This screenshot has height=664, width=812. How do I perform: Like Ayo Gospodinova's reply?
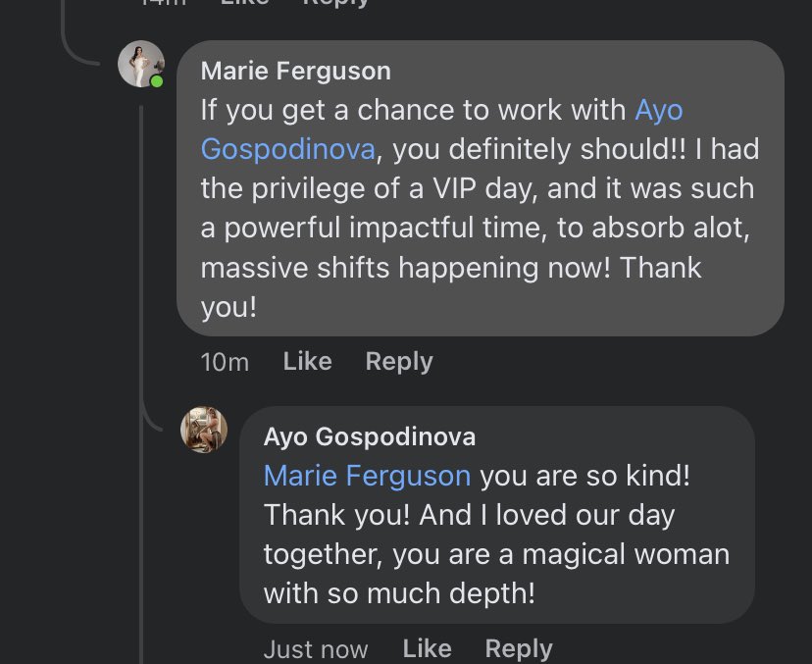click(x=427, y=648)
